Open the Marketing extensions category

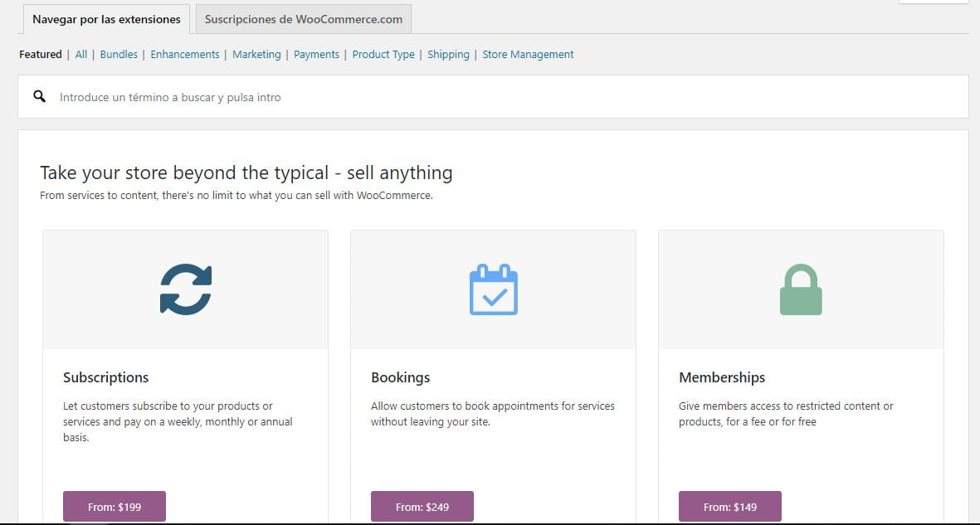pyautogui.click(x=256, y=54)
